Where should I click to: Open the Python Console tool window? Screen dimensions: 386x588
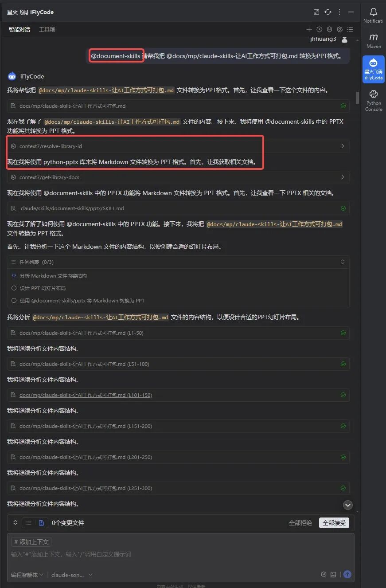373,100
